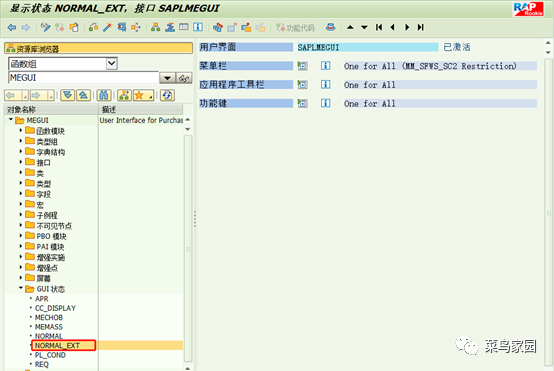
Task: Expand the PAI 模块 folder
Action: [x=20, y=246]
